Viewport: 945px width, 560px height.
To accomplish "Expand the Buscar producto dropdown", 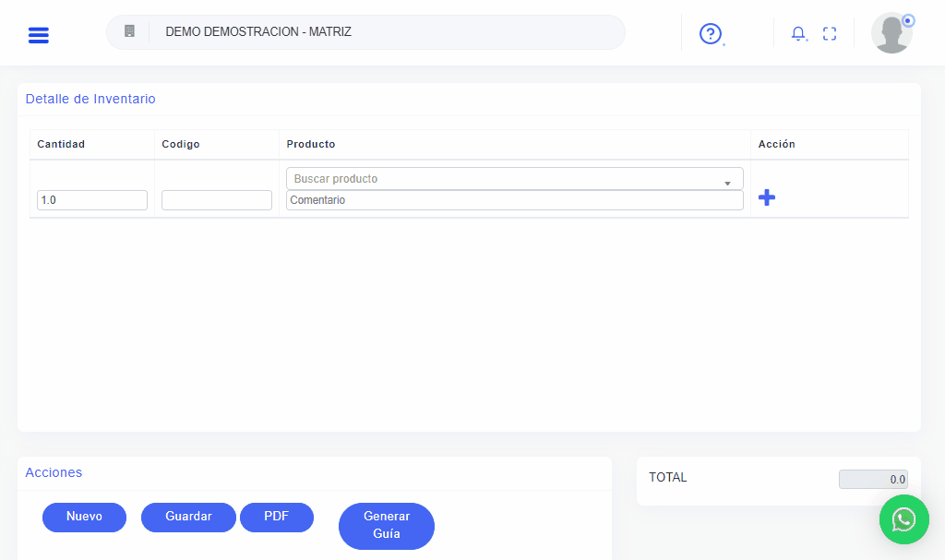I will pyautogui.click(x=508, y=179).
